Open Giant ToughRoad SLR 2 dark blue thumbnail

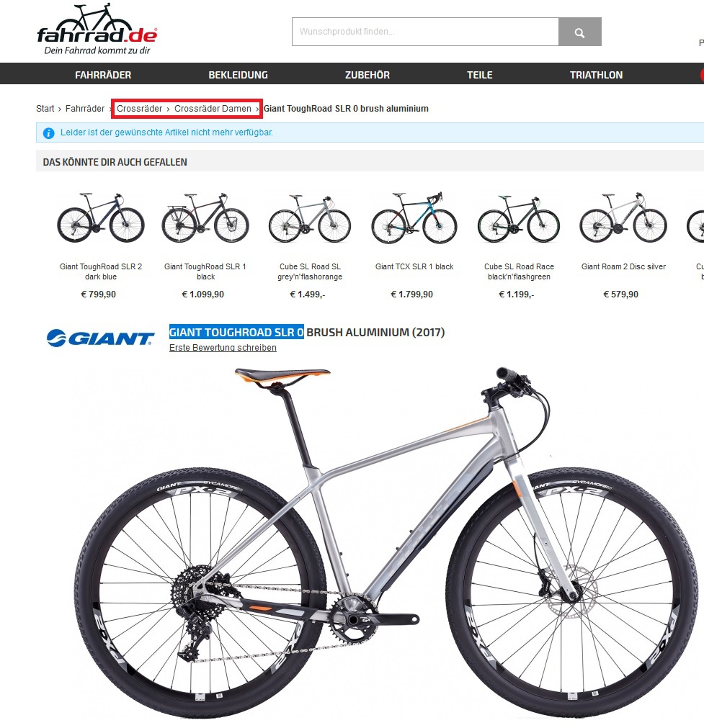(101, 218)
